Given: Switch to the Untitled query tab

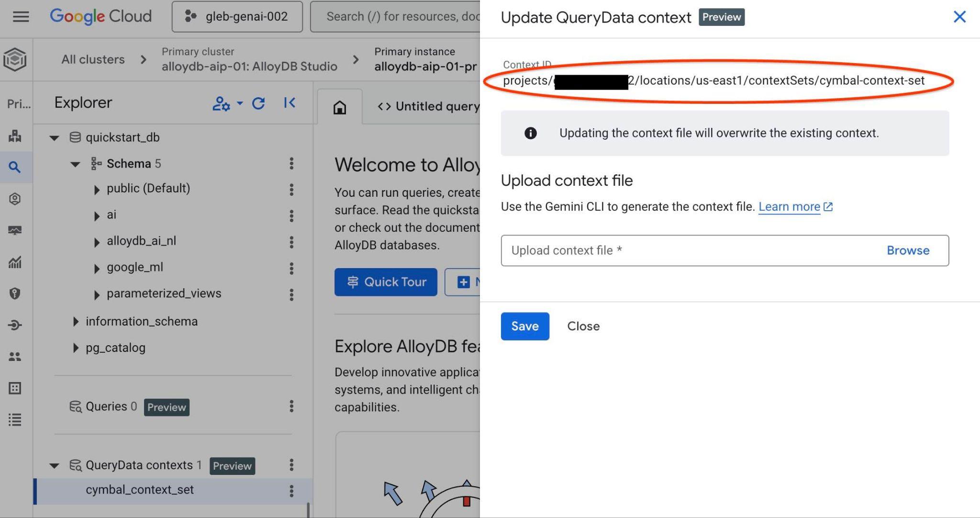Looking at the screenshot, I should [428, 106].
